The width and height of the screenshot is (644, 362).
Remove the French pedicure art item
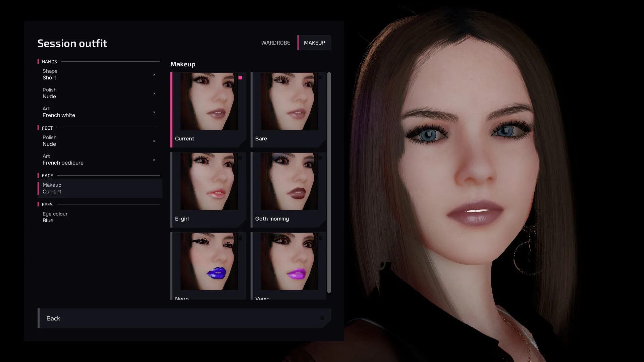coord(154,160)
